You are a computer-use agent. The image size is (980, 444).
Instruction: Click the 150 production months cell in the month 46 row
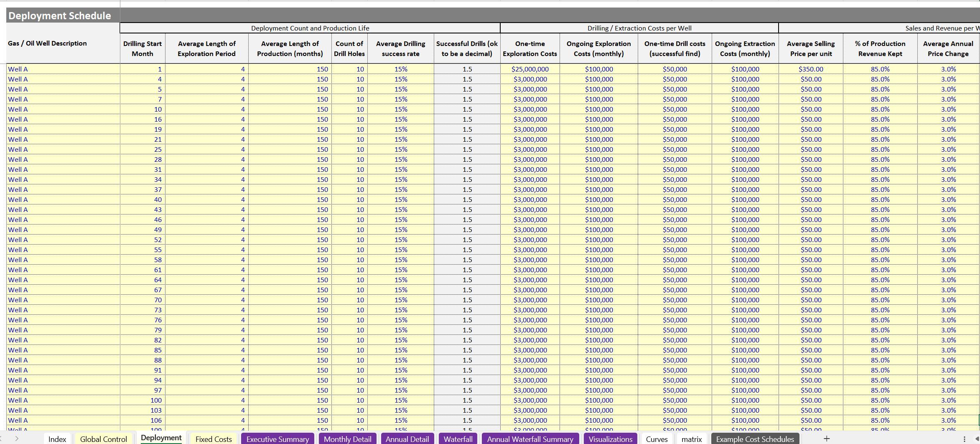click(290, 219)
